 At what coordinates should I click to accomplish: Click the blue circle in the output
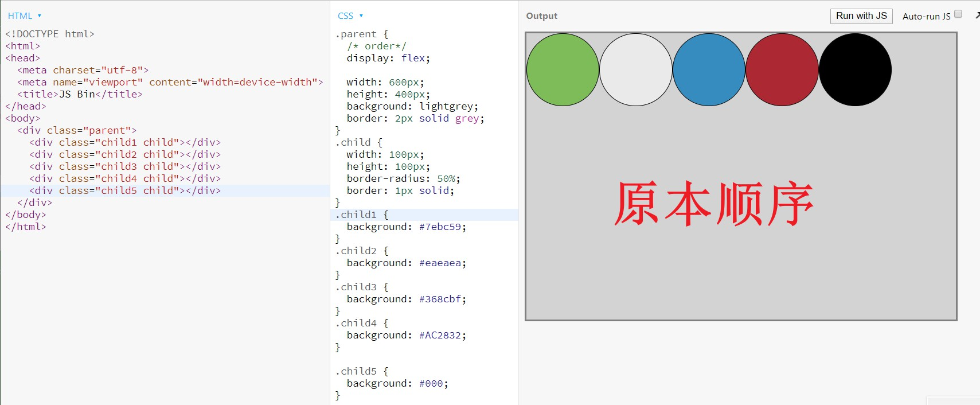click(x=709, y=69)
